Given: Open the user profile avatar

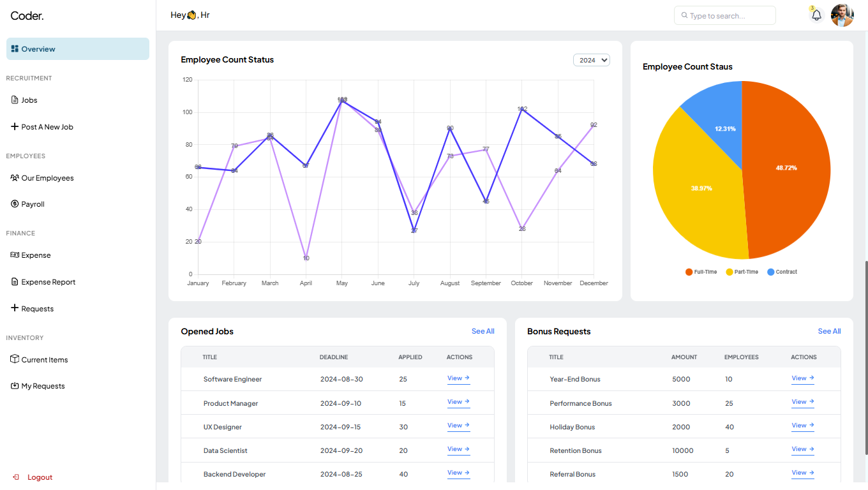Looking at the screenshot, I should pos(842,15).
